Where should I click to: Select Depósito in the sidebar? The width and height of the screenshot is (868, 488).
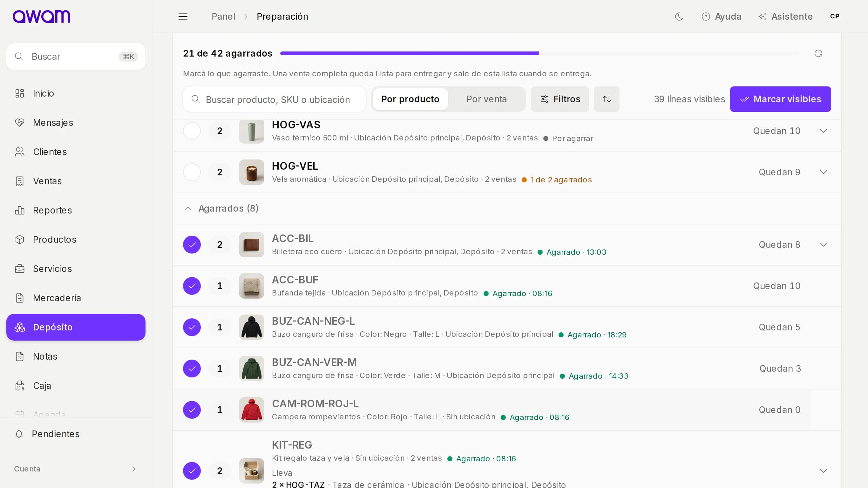pyautogui.click(x=76, y=327)
